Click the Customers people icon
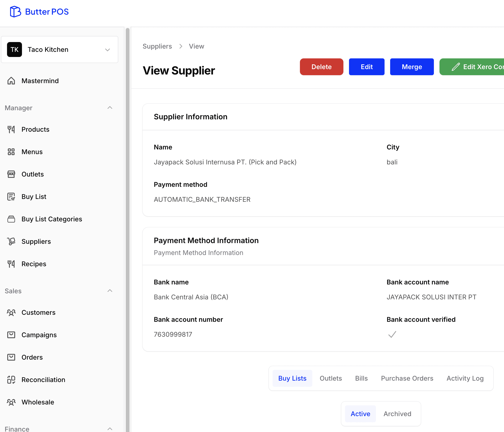Viewport: 504px width, 432px height. 11,312
